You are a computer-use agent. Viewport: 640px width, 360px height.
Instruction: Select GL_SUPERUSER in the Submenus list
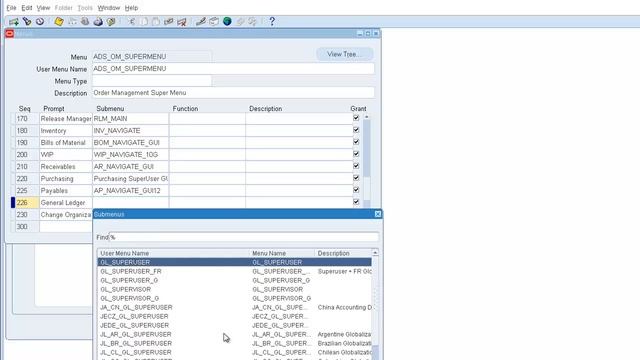(x=234, y=262)
